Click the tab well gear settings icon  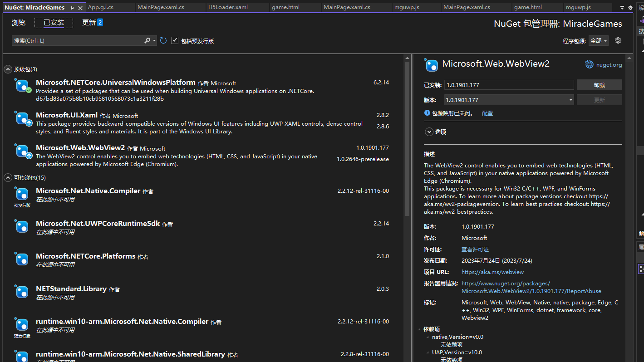point(630,8)
